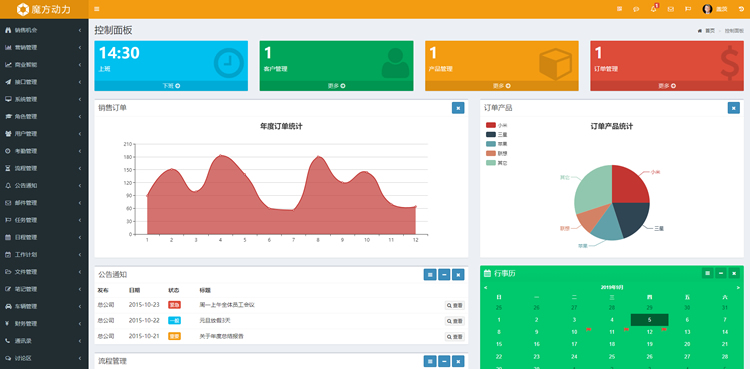This screenshot has width=750, height=369.
Task: Click the monitor icon for 系统管理
Action: [8, 99]
